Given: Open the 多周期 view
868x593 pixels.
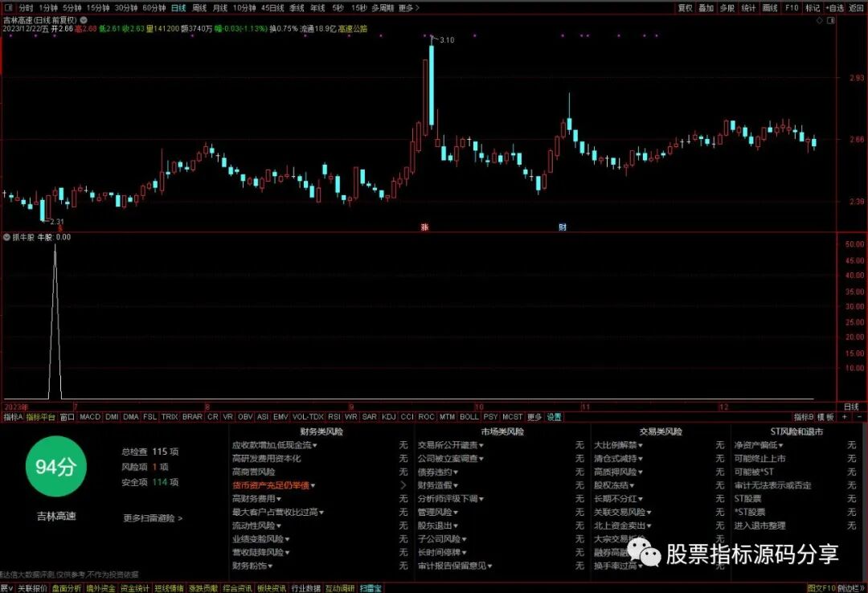Looking at the screenshot, I should [x=383, y=8].
